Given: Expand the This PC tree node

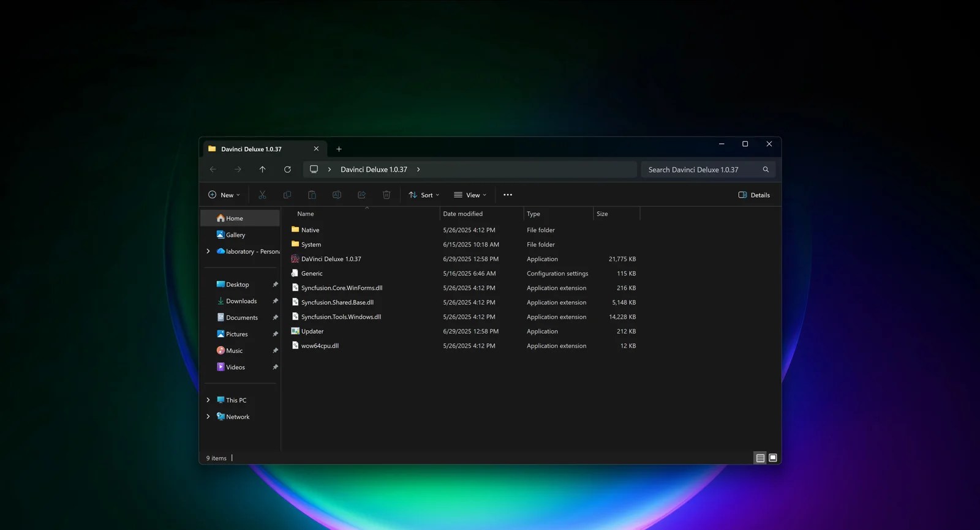Looking at the screenshot, I should 208,400.
